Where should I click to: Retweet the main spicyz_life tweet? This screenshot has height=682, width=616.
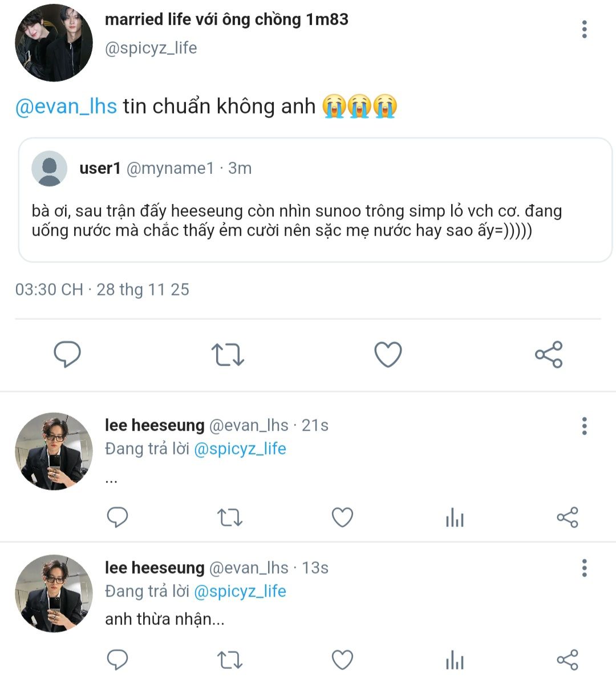[228, 354]
